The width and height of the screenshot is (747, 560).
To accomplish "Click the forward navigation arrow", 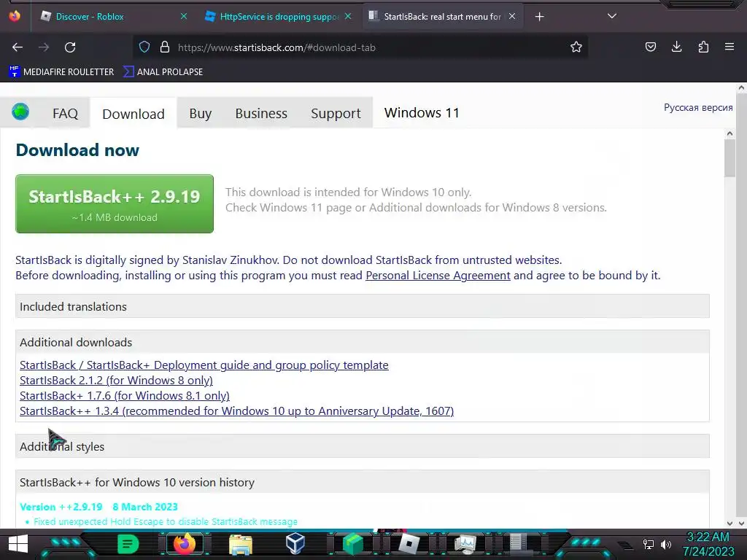I will coord(44,47).
